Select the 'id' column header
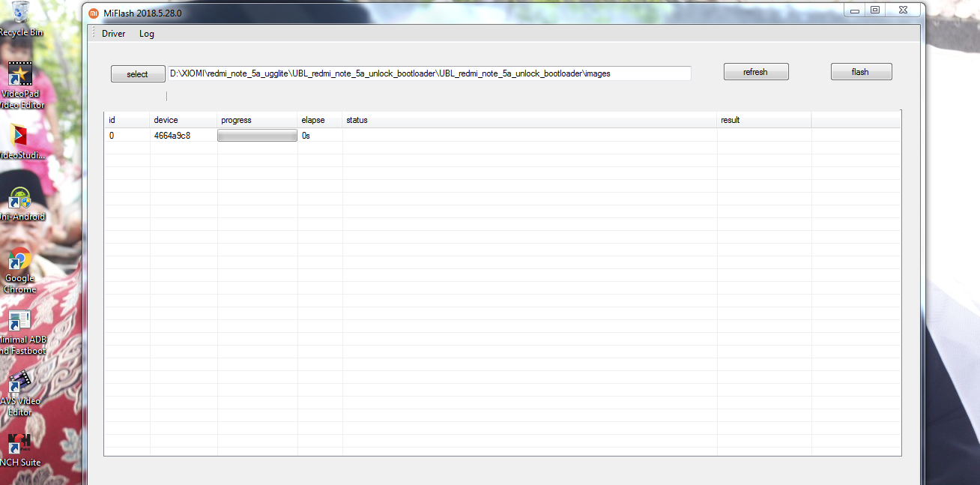 pos(127,120)
